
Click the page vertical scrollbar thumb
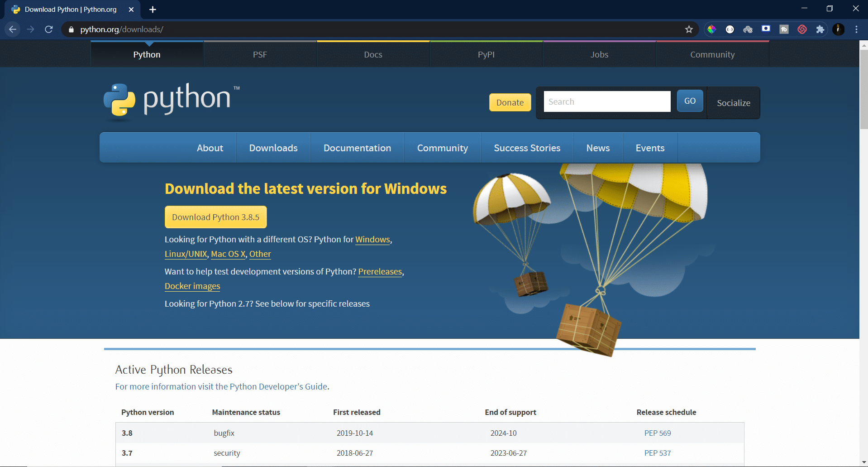(x=863, y=89)
